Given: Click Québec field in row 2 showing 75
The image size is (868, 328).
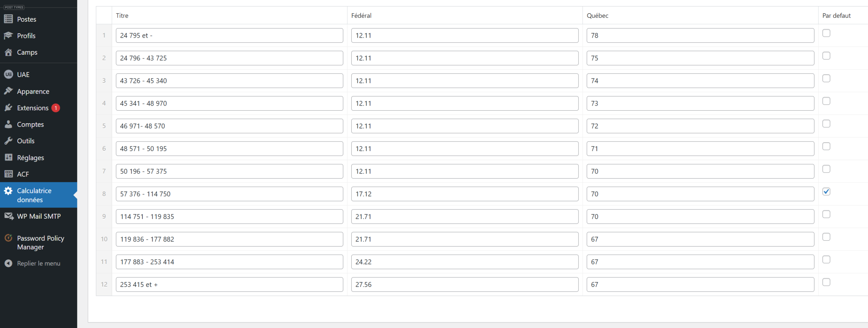Looking at the screenshot, I should click(x=700, y=58).
